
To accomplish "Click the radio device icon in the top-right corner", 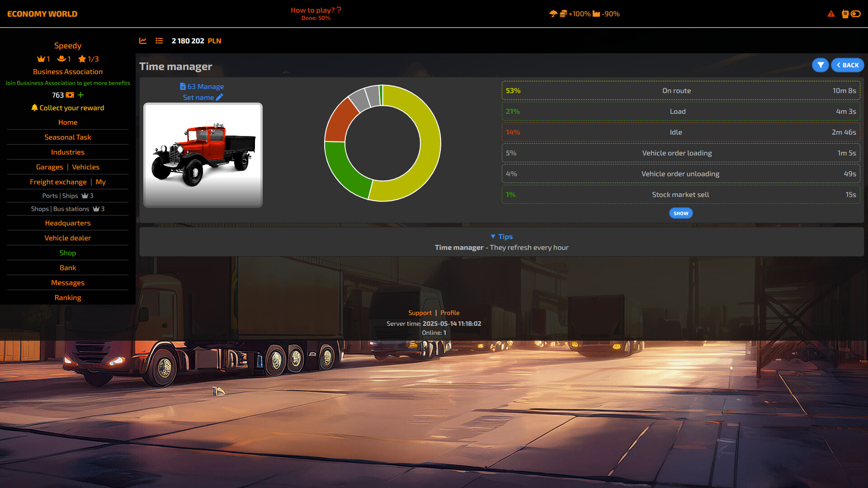I will pyautogui.click(x=845, y=14).
